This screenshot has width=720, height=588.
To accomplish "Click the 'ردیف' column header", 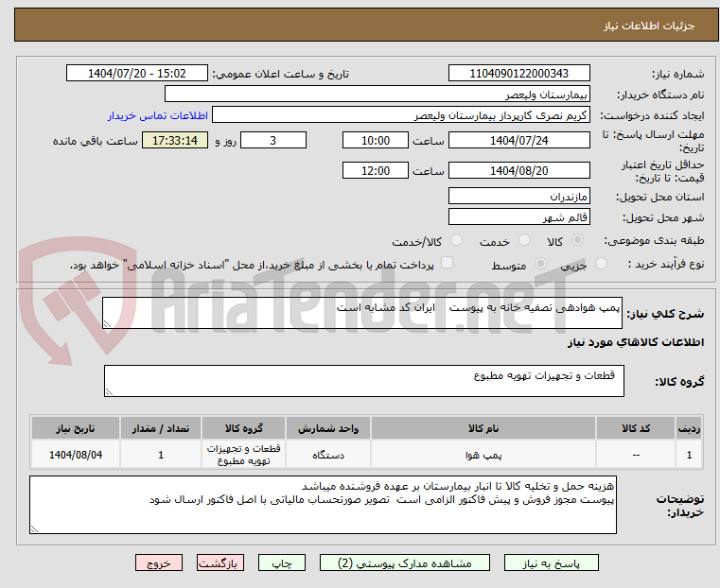I will (x=689, y=428).
